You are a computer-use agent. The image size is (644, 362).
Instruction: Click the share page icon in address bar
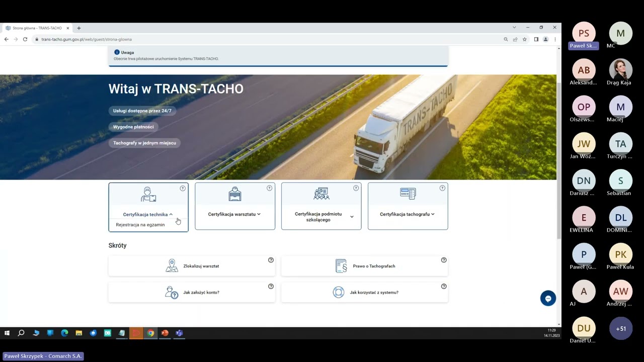515,39
